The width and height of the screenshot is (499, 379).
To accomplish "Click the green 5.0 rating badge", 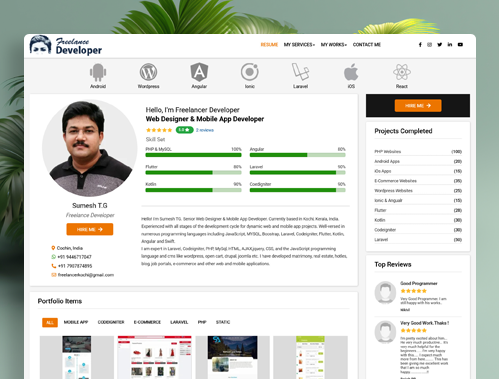I will click(184, 130).
